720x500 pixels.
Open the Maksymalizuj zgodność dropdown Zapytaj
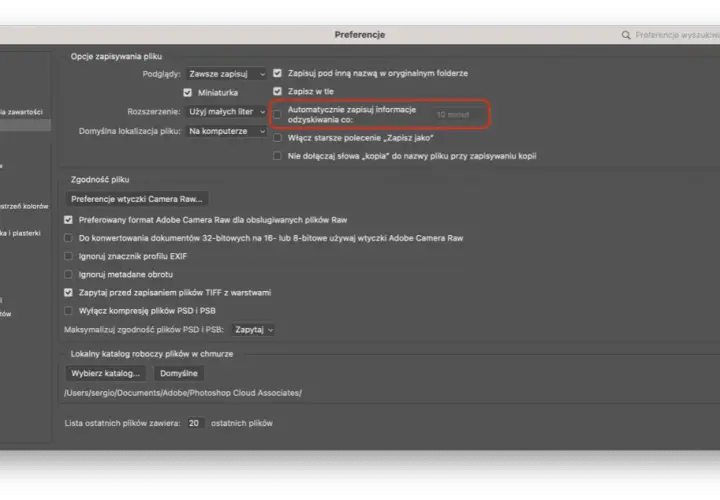tap(253, 330)
